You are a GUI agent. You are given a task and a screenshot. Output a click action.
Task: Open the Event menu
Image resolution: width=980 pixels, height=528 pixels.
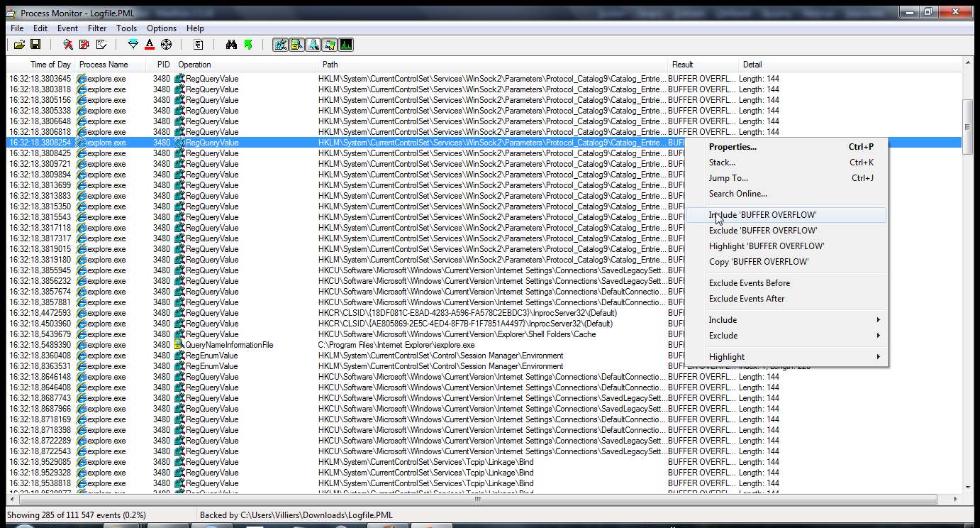[x=67, y=28]
